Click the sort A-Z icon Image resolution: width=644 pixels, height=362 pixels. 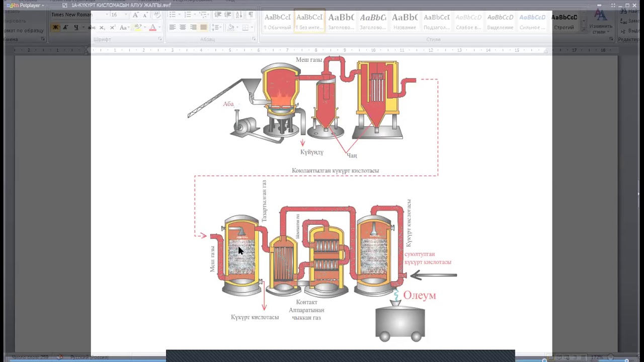click(x=239, y=15)
